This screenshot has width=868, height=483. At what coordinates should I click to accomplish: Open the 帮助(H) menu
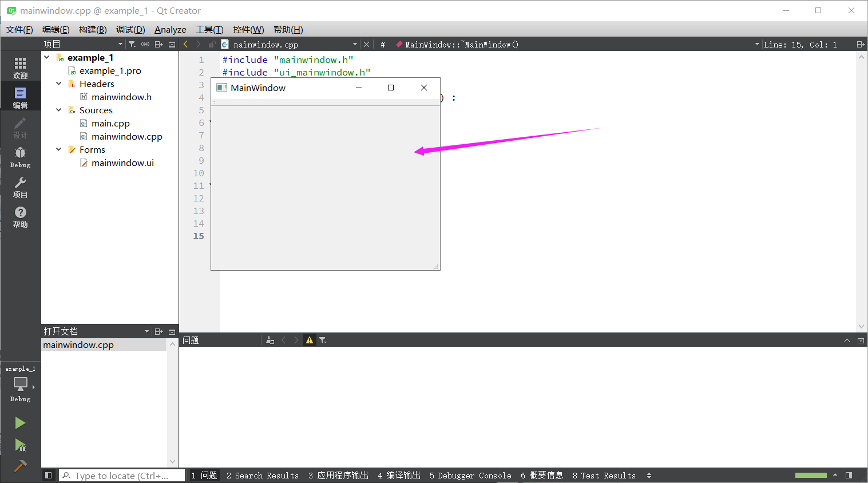coord(288,29)
